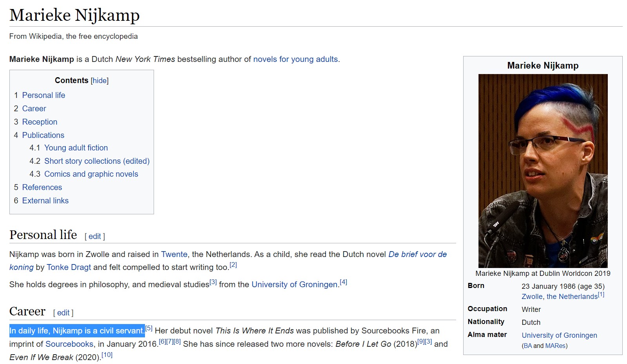Open the BA degree link in infobox

(x=527, y=346)
